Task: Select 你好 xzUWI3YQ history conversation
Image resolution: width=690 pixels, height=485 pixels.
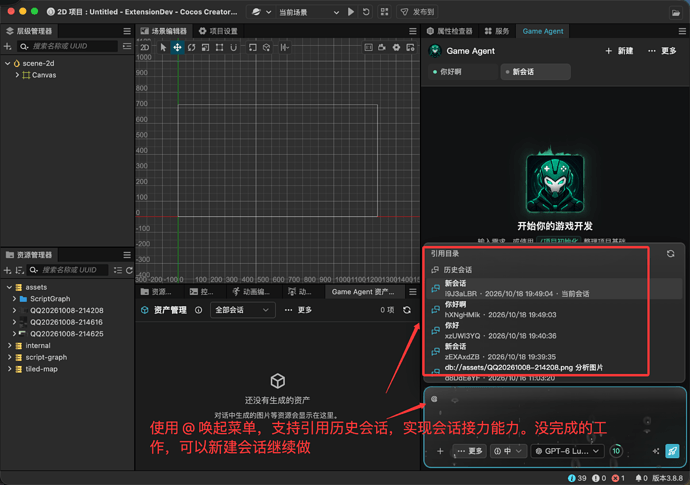Action: (554, 331)
